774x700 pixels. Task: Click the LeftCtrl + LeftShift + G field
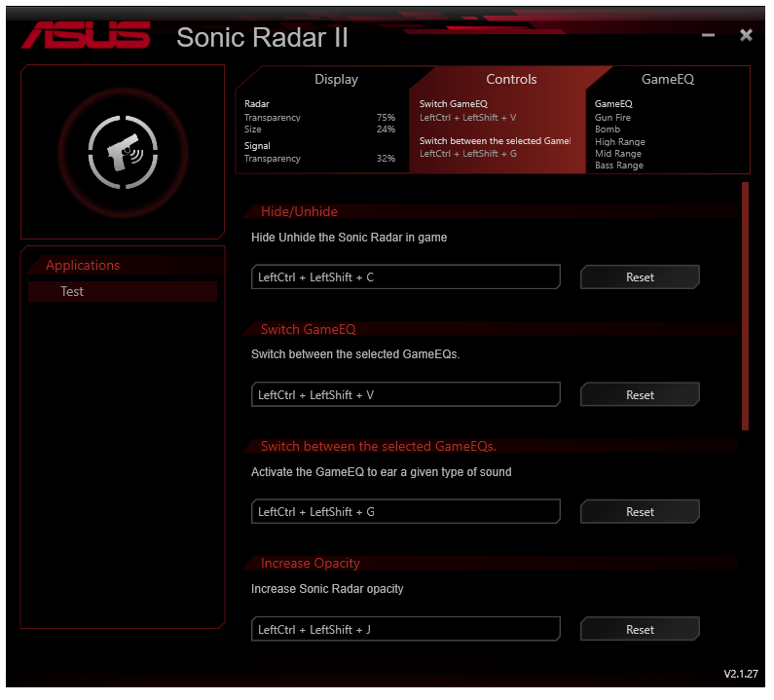click(x=406, y=512)
